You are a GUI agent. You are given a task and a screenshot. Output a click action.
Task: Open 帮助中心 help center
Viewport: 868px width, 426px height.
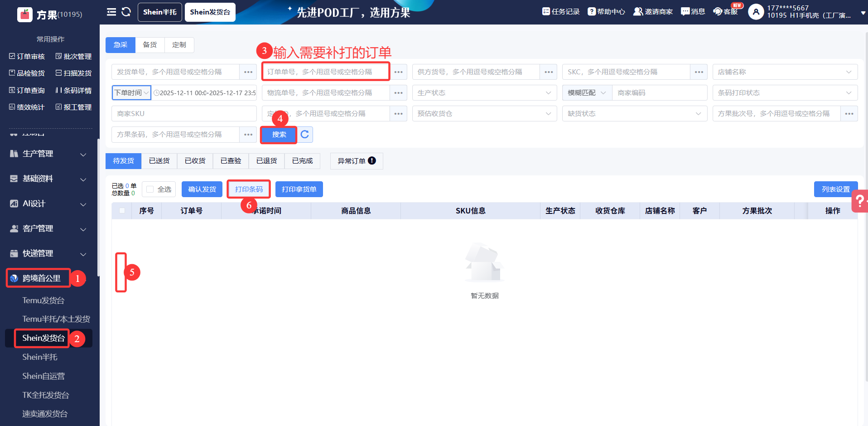[x=606, y=12]
